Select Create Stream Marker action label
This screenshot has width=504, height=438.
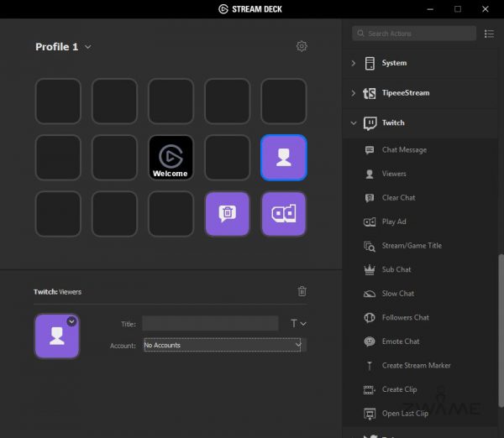pyautogui.click(x=417, y=366)
